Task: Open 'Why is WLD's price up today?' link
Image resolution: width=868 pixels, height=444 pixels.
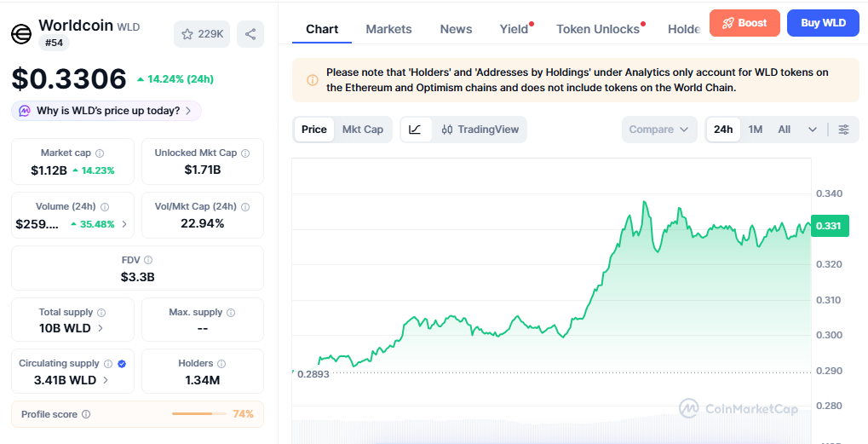Action: coord(106,111)
